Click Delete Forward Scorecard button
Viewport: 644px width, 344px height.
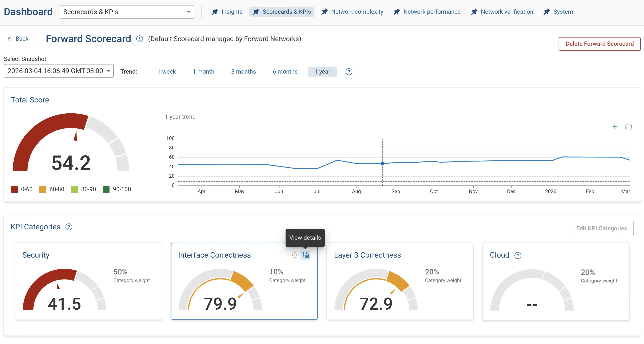point(600,44)
